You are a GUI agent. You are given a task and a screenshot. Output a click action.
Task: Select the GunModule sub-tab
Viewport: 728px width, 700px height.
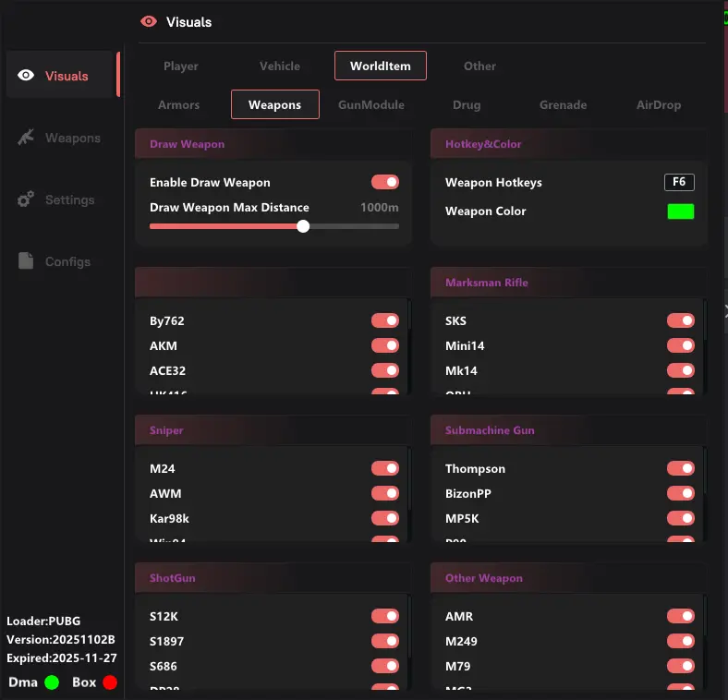[370, 105]
